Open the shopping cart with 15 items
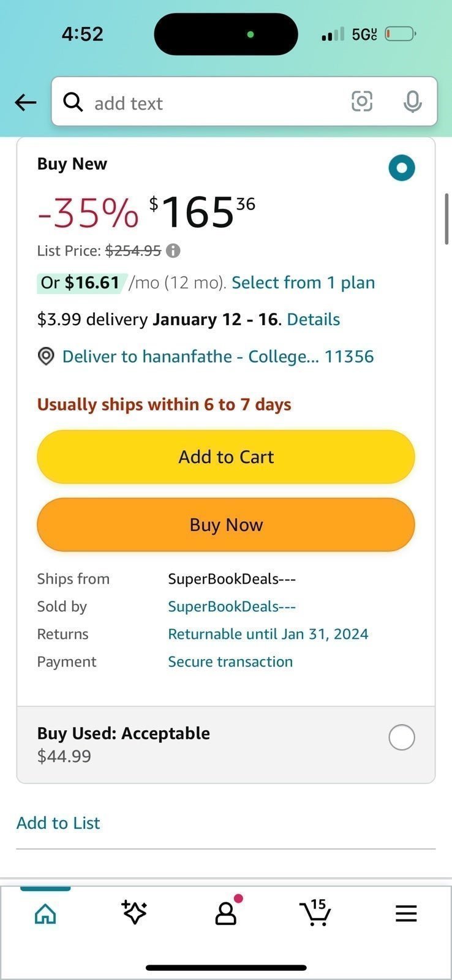452x980 pixels. point(316,913)
